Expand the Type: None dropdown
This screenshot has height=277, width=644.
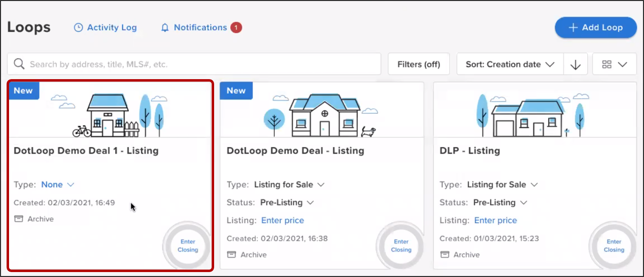click(x=58, y=185)
